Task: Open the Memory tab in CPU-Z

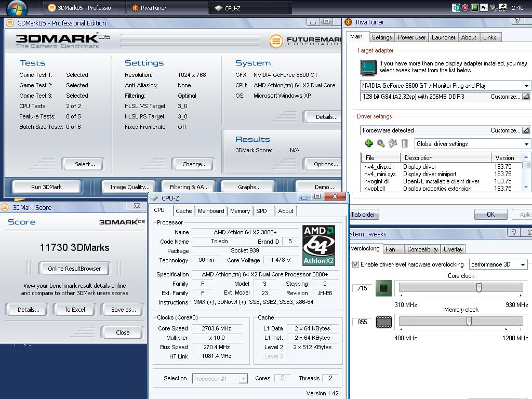Action: pyautogui.click(x=240, y=211)
